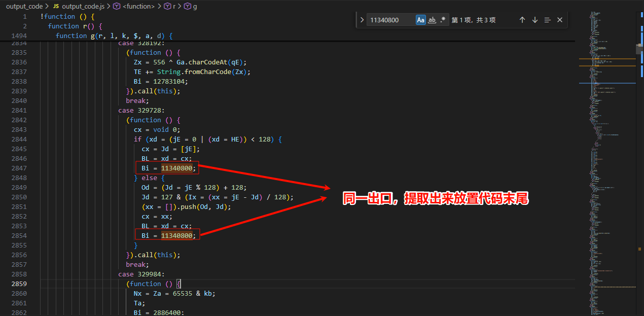
Task: Click sticky line 1494 function g
Action: (x=114, y=36)
